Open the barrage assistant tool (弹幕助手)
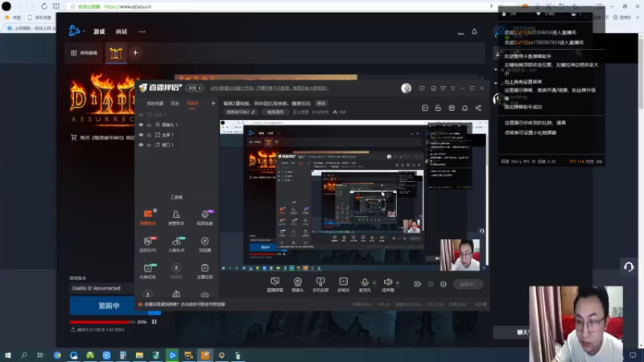 point(148,216)
